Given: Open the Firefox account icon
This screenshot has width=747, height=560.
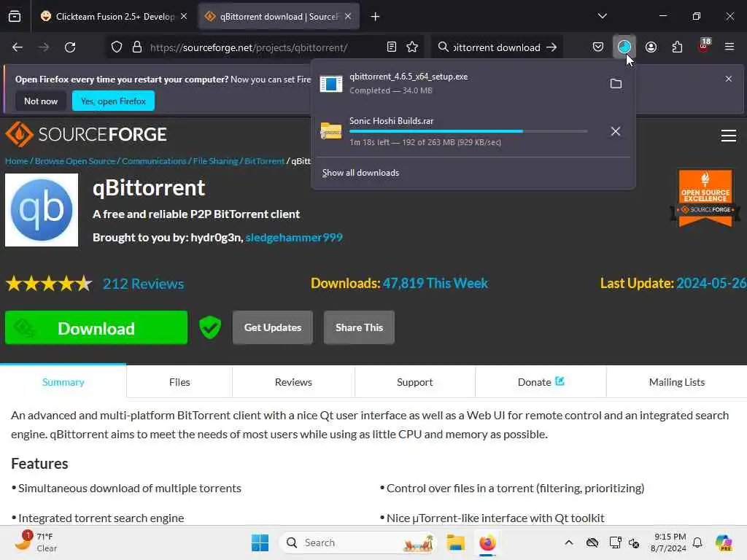Looking at the screenshot, I should pos(651,47).
